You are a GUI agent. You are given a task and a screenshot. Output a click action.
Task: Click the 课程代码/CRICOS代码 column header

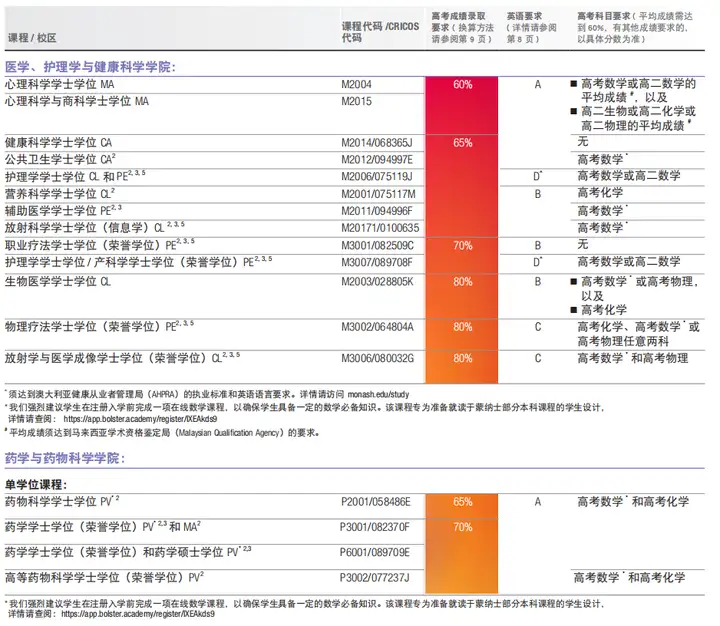[x=380, y=32]
